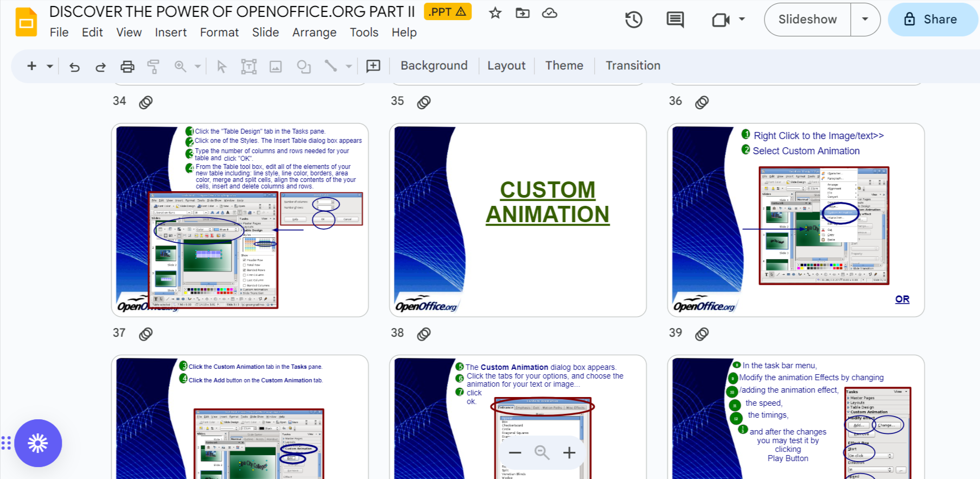Viewport: 980px width, 479px height.
Task: Click the linked-slide icon beside slide 35
Action: 424,102
